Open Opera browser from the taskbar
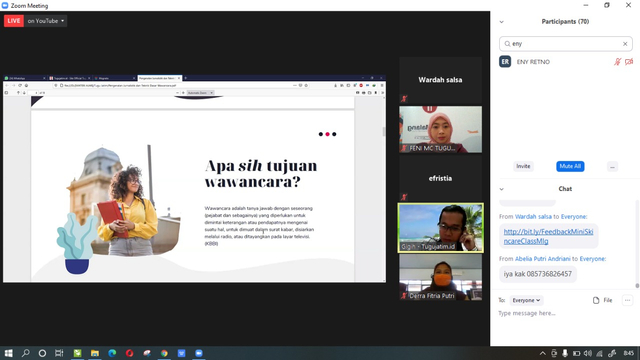640x360 pixels. click(x=129, y=353)
